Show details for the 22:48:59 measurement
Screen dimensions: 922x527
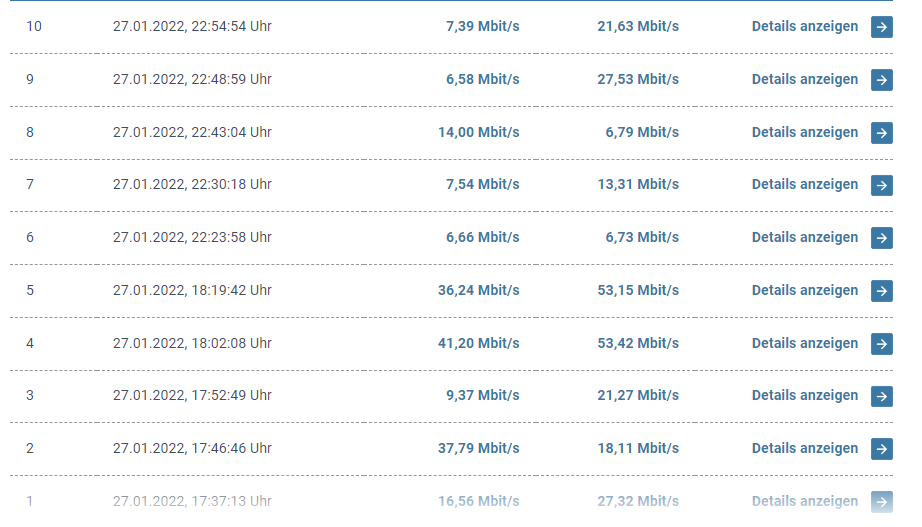coord(804,79)
